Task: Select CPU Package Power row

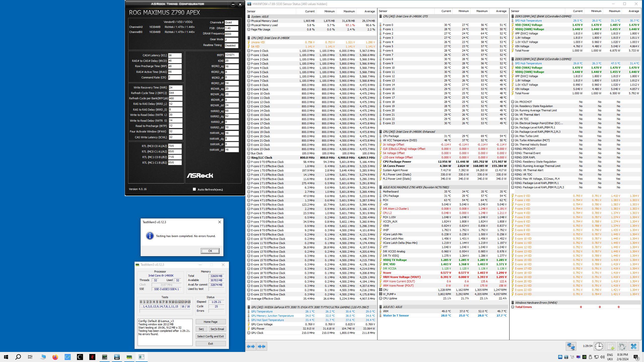Action: [443, 162]
